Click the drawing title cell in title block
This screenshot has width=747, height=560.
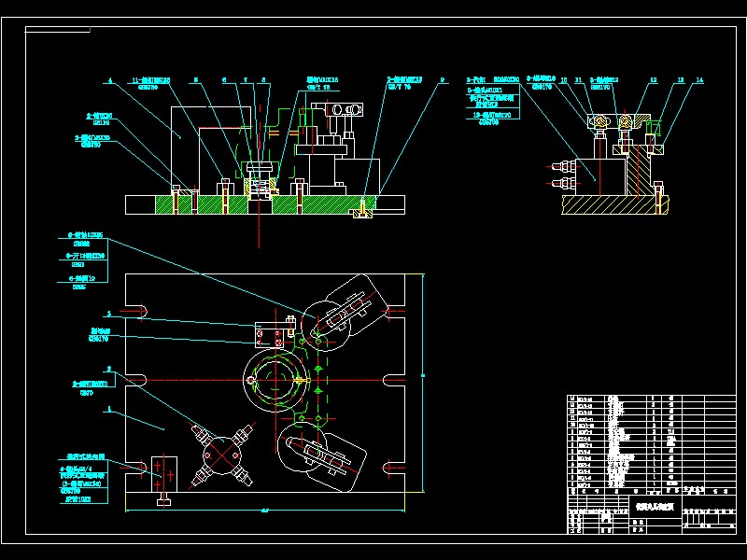655,507
